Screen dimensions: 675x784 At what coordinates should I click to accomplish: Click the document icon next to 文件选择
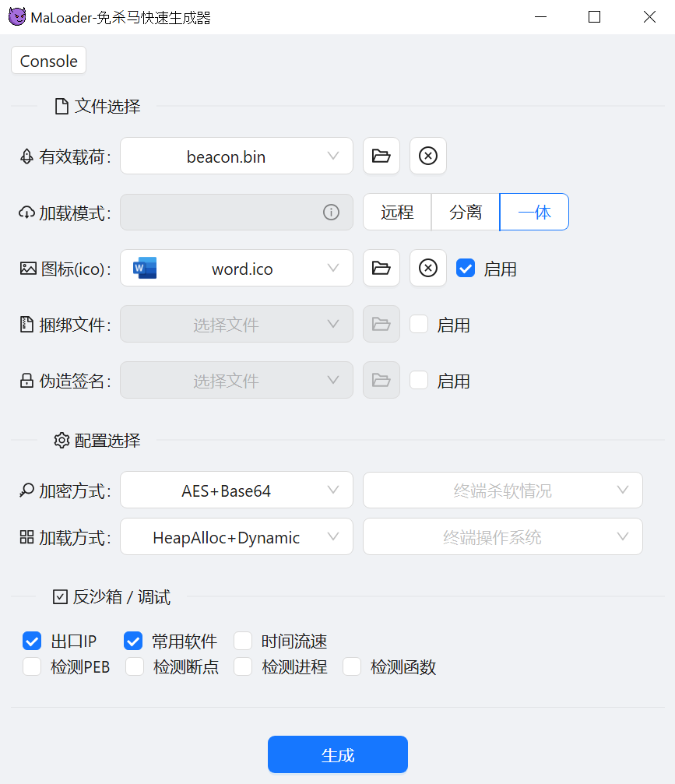pos(62,107)
